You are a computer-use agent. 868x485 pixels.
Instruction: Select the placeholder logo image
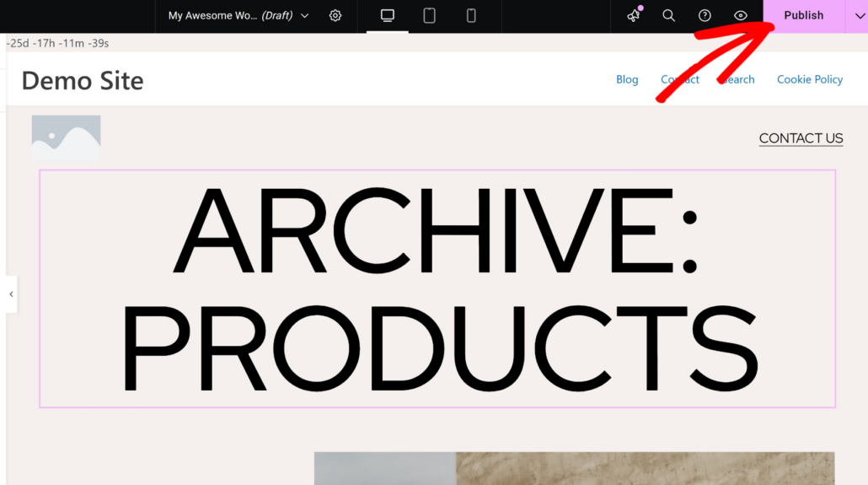[66, 137]
